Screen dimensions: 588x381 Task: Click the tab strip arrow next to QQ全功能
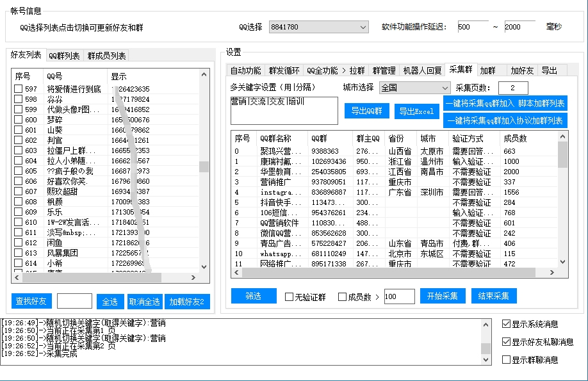pyautogui.click(x=343, y=70)
